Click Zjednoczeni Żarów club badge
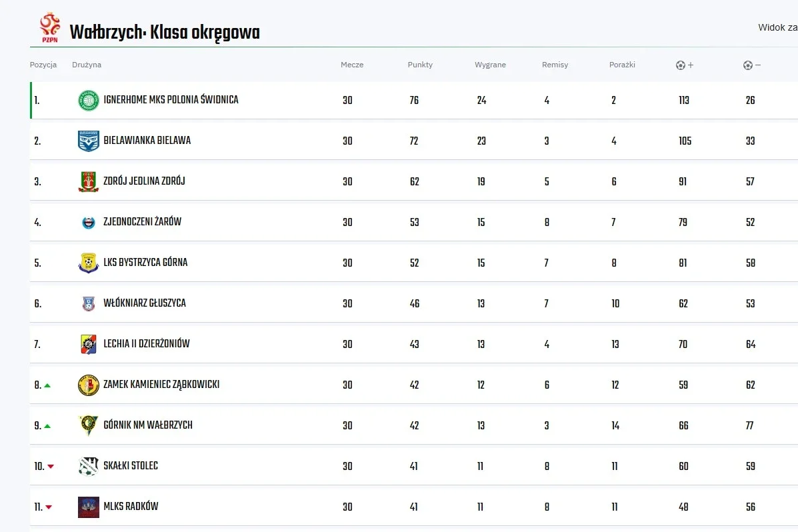The width and height of the screenshot is (798, 532). [x=89, y=223]
